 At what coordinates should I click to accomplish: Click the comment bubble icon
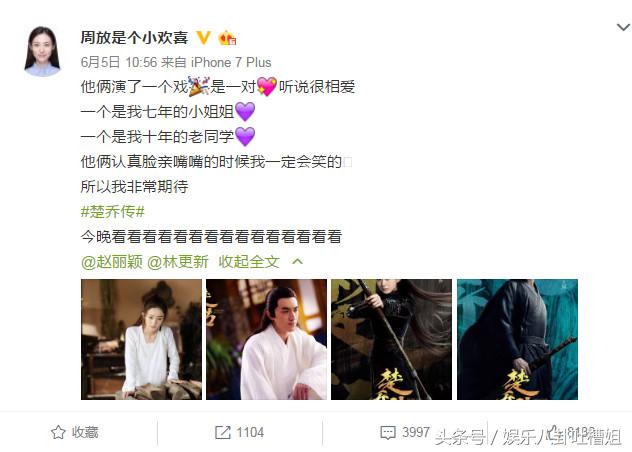[388, 432]
